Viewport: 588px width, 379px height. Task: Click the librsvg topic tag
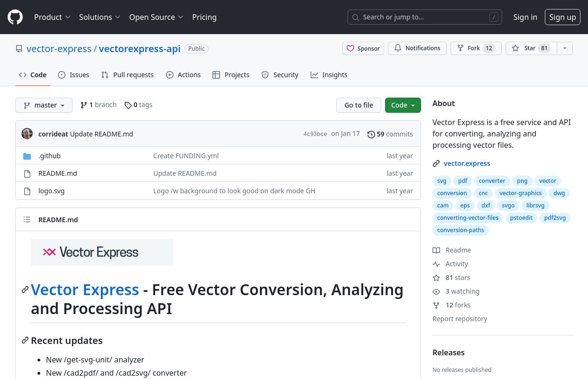point(535,206)
